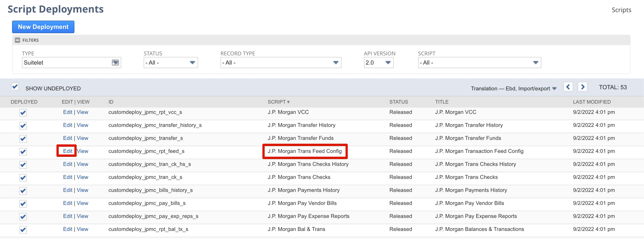This screenshot has height=239, width=644.
Task: Open the API Version dropdown set to 2.0
Action: [x=378, y=63]
